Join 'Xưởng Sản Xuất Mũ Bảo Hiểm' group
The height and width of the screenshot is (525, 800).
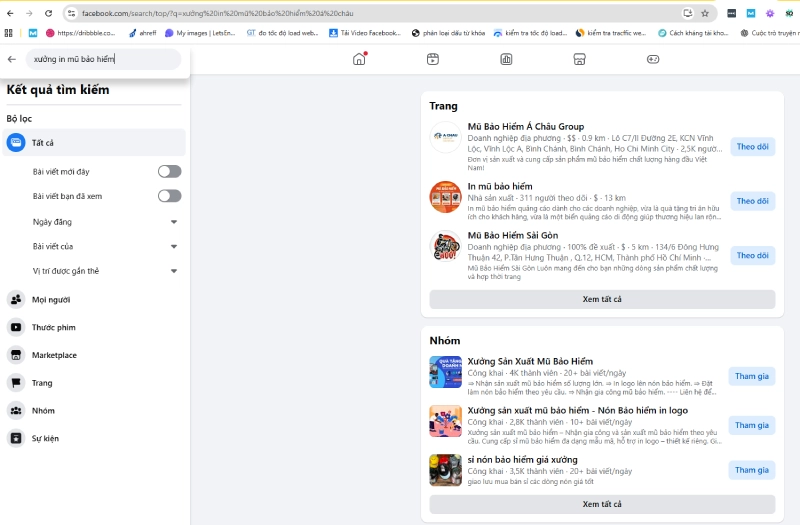tap(752, 376)
